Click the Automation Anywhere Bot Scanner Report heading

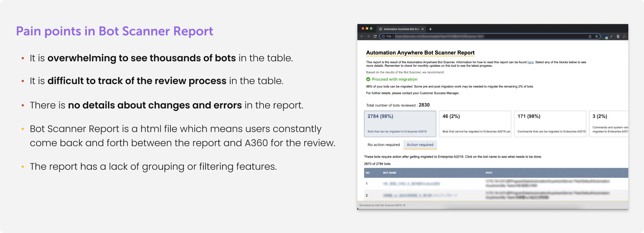point(420,53)
